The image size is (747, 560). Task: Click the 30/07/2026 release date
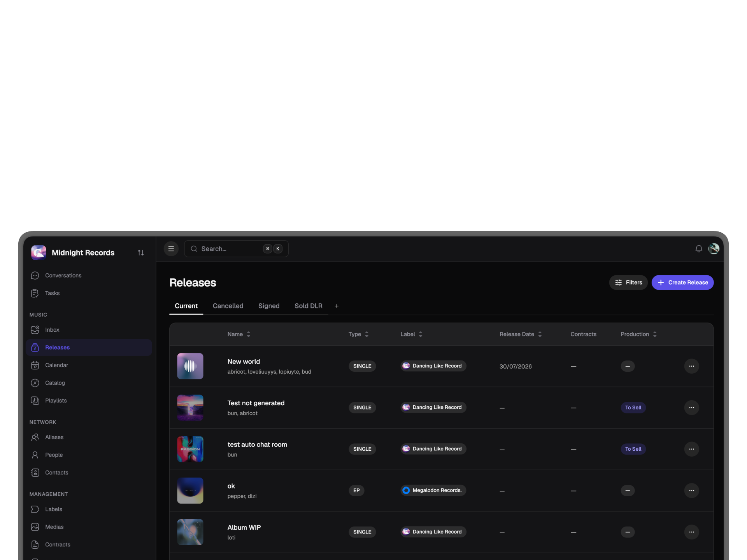[x=516, y=366]
